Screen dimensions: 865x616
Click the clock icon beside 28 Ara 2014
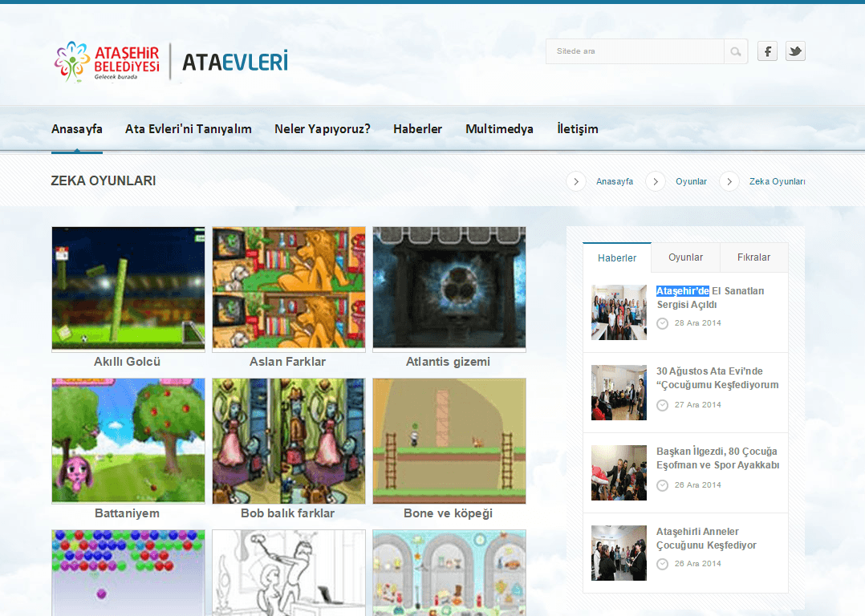coord(663,324)
